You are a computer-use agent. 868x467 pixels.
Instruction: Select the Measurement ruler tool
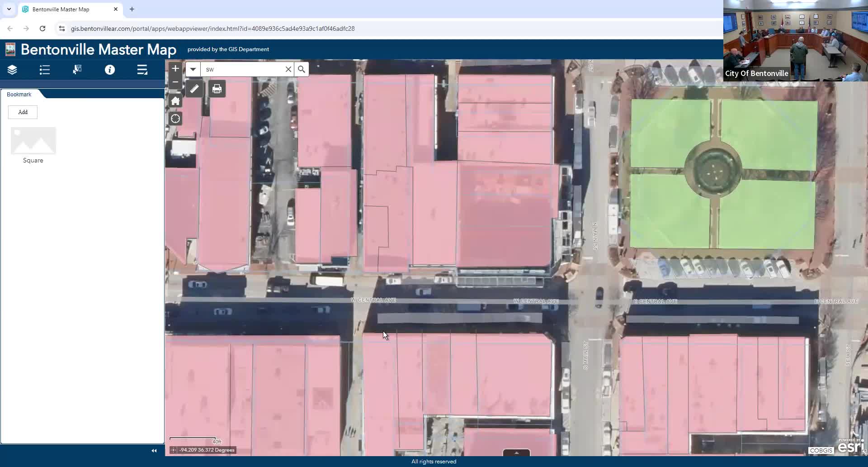point(194,89)
